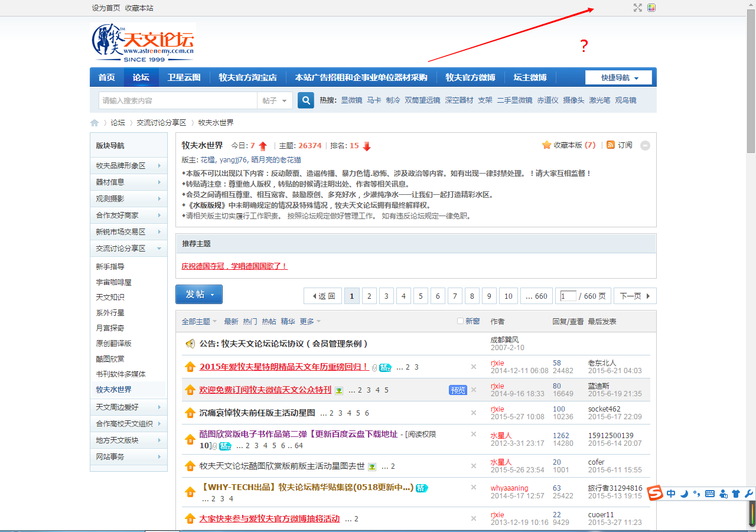
Task: Click the 热帖 filter link
Action: 269,321
